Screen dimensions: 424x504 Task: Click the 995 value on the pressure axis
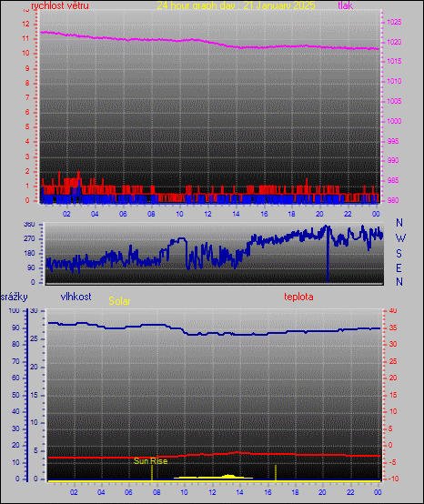pyautogui.click(x=393, y=141)
